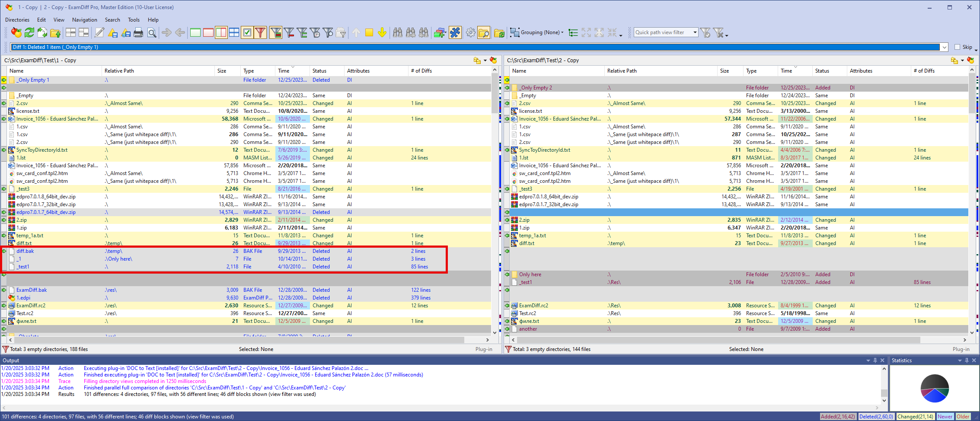
Task: Click the Added(2,16,42) color legend
Action: 838,417
